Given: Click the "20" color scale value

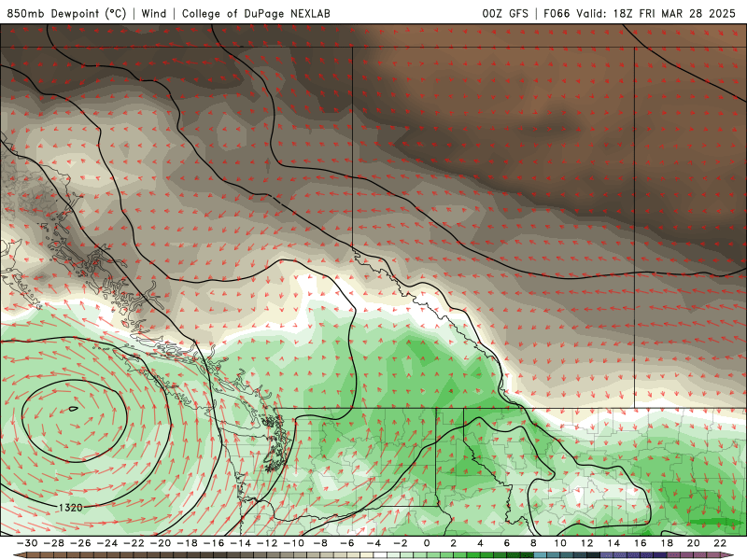Looking at the screenshot, I should pos(694,543).
